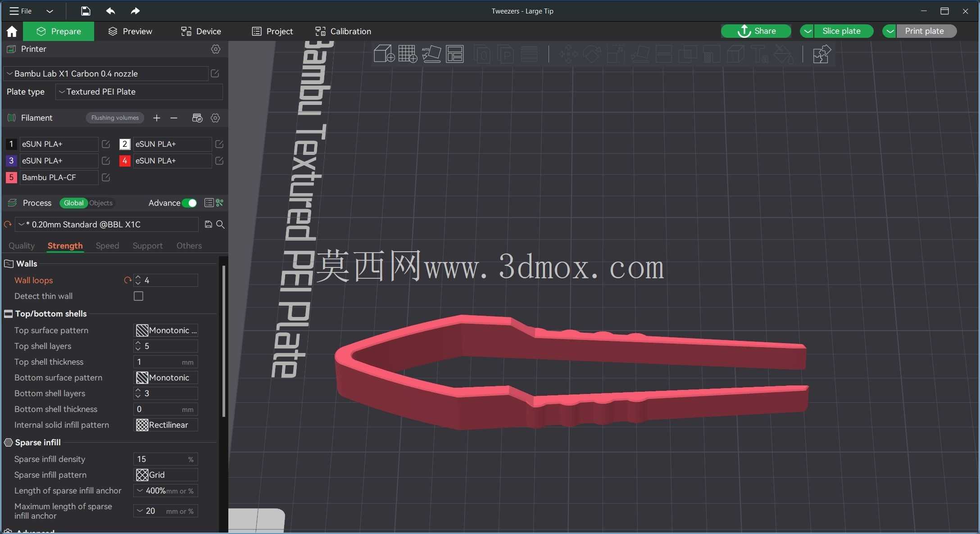The height and width of the screenshot is (534, 980).
Task: Switch to the Calibration tab
Action: point(343,31)
